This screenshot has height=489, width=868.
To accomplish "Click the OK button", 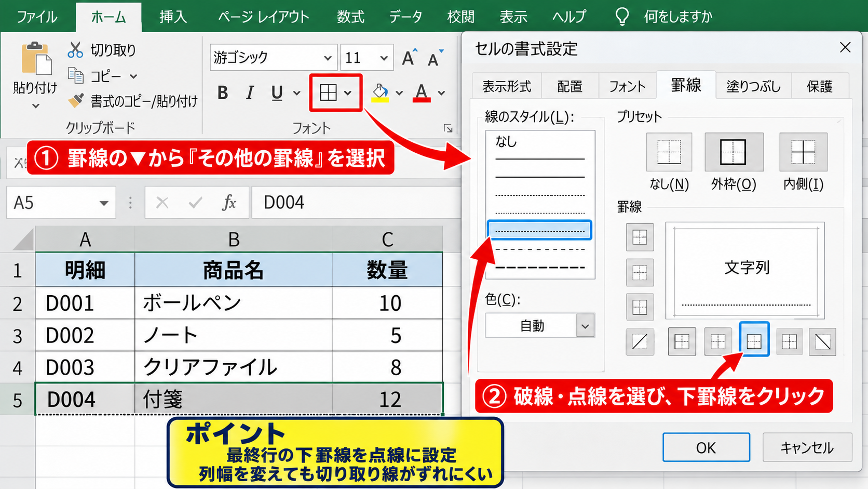I will [x=706, y=447].
